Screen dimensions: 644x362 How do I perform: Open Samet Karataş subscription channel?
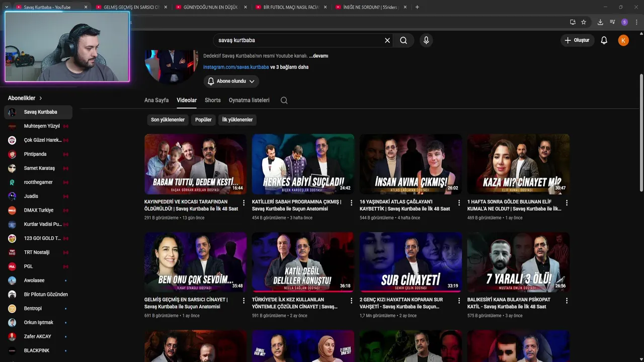tap(38, 168)
